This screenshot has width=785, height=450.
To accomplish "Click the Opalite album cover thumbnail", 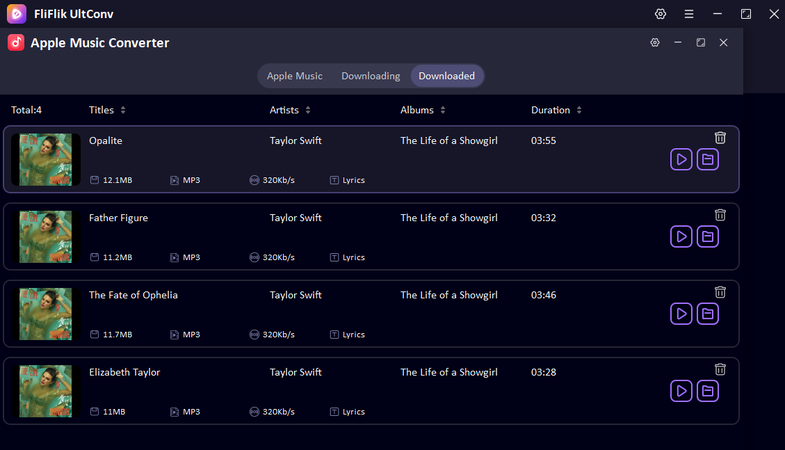I will tap(45, 160).
